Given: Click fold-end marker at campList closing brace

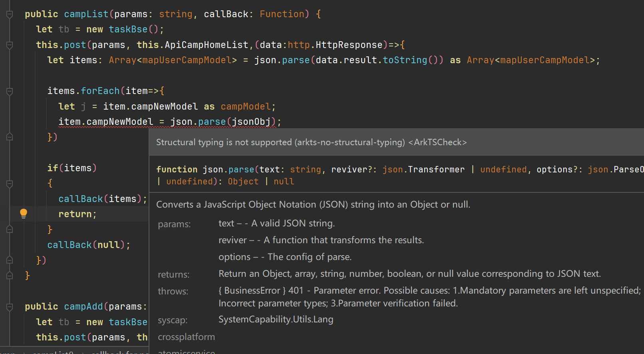Looking at the screenshot, I should [x=10, y=275].
